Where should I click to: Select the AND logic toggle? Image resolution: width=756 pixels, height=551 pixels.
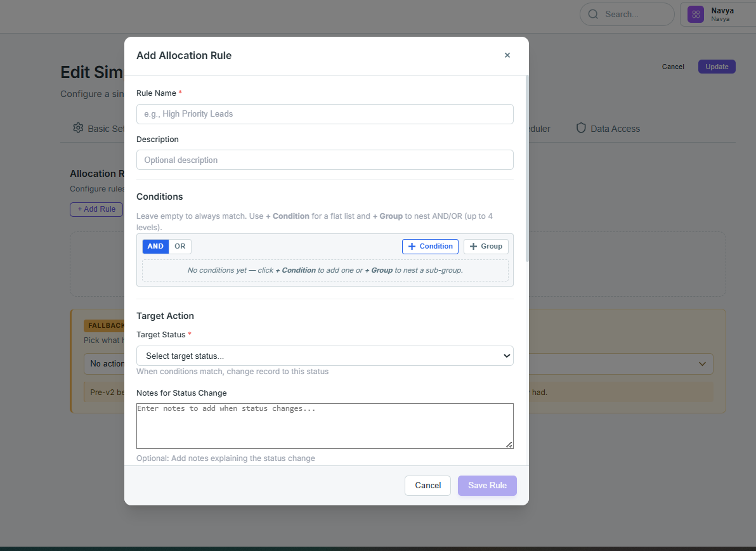155,247
